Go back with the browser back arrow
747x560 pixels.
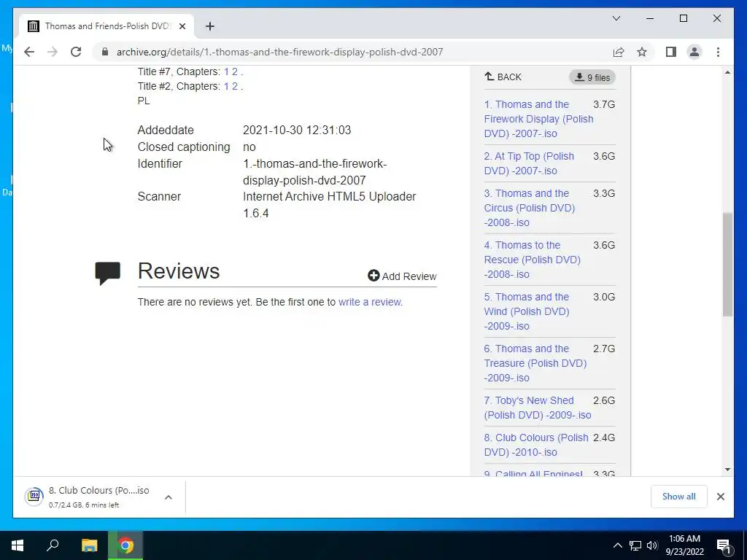click(x=29, y=52)
